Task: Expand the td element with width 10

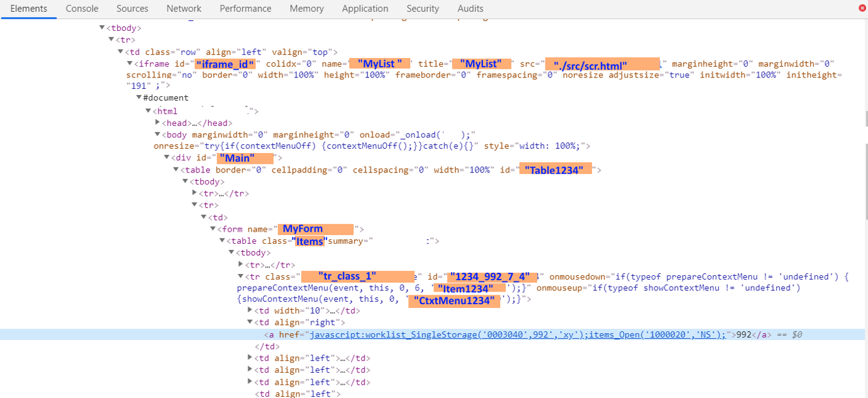Action: click(x=250, y=310)
